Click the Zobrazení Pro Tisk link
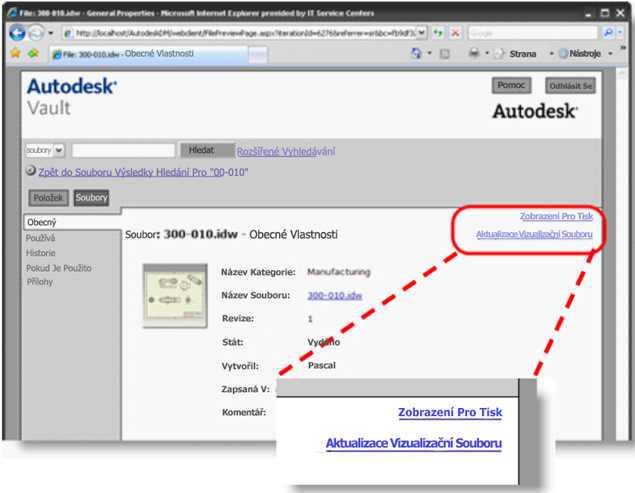635x493 pixels. [x=556, y=216]
